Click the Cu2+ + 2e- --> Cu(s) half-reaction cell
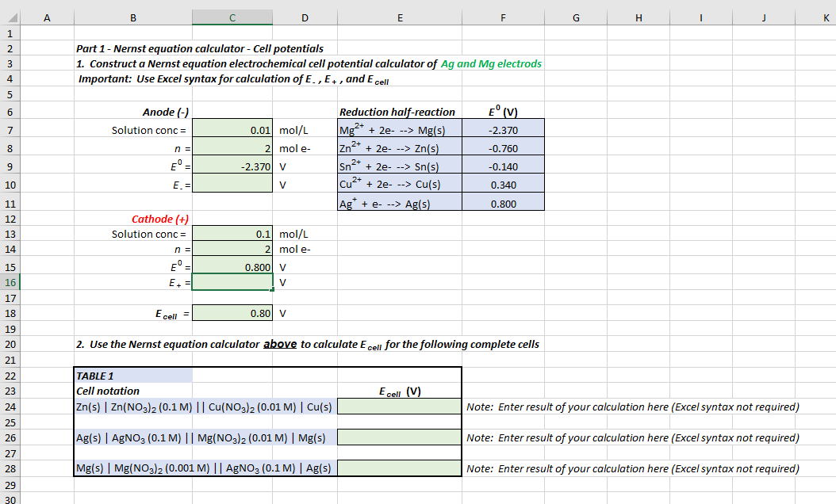Viewport: 836px width, 504px height. pos(400,185)
